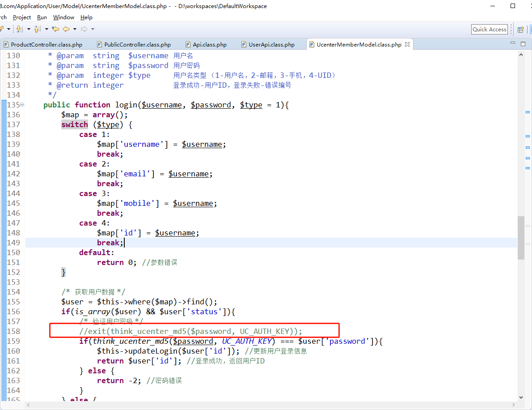Open the Run menu

click(42, 17)
